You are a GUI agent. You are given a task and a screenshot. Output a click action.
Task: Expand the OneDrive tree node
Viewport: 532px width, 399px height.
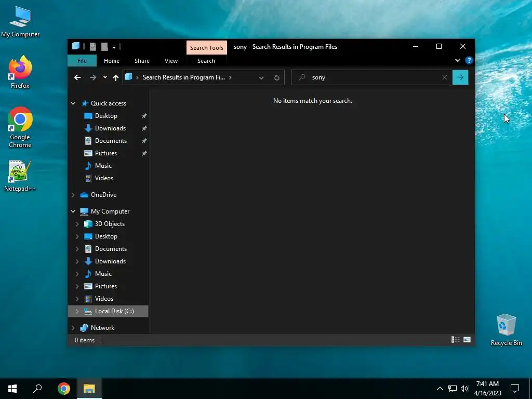coord(73,195)
